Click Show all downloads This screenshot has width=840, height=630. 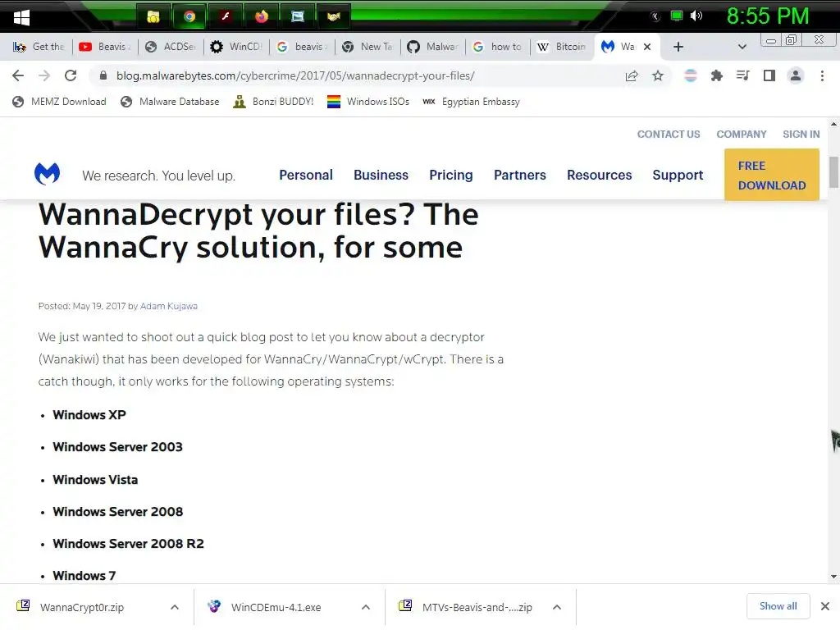click(x=778, y=606)
